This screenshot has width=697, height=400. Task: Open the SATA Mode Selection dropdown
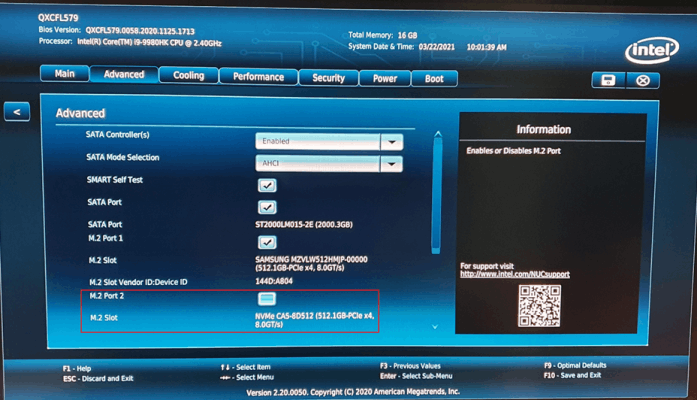coord(391,164)
